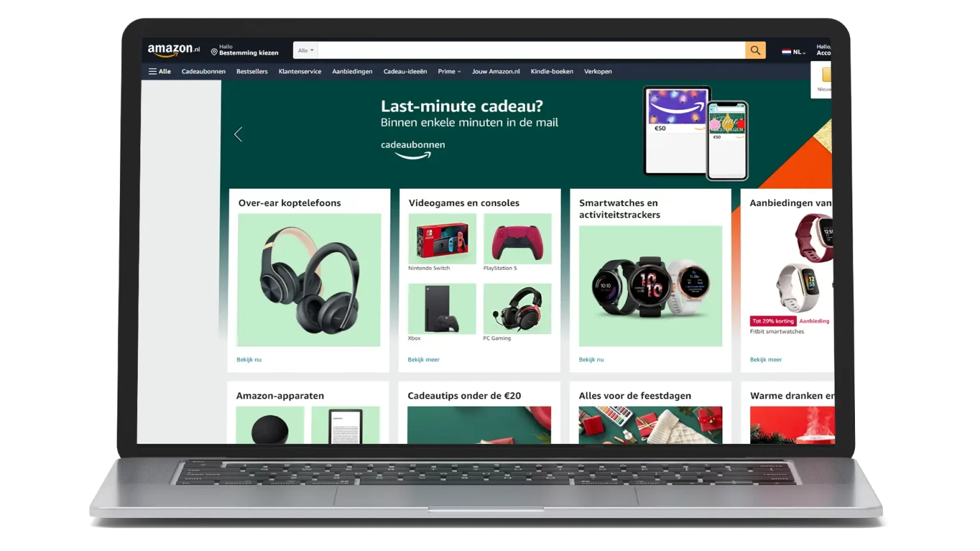This screenshot has width=980, height=551.
Task: Click the Warme dranken card image
Action: coord(792,425)
